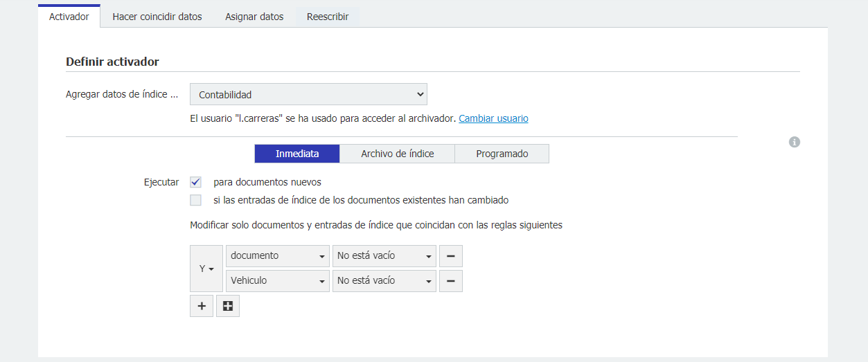
Task: Uncheck 'para documentos nuevos' checkbox
Action: pos(196,182)
